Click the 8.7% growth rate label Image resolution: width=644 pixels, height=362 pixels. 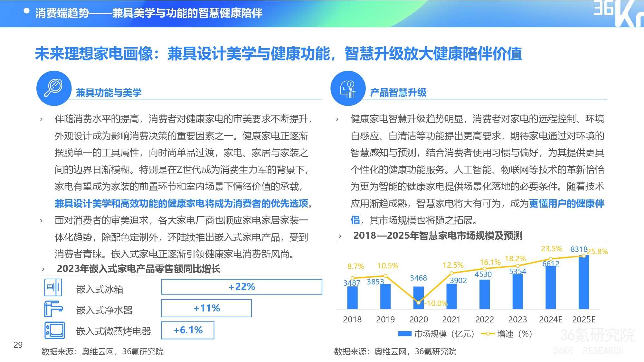point(356,266)
